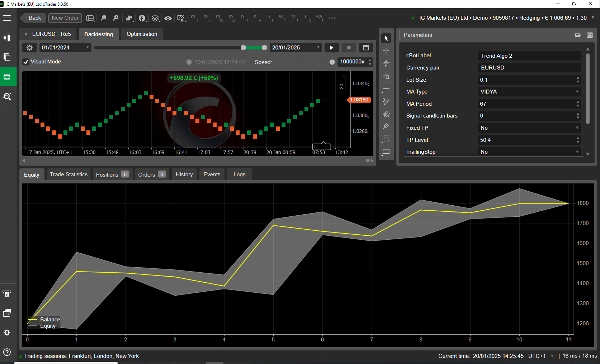Switch to the Equity tab
Viewport: 600px width, 364px height.
pos(31,175)
